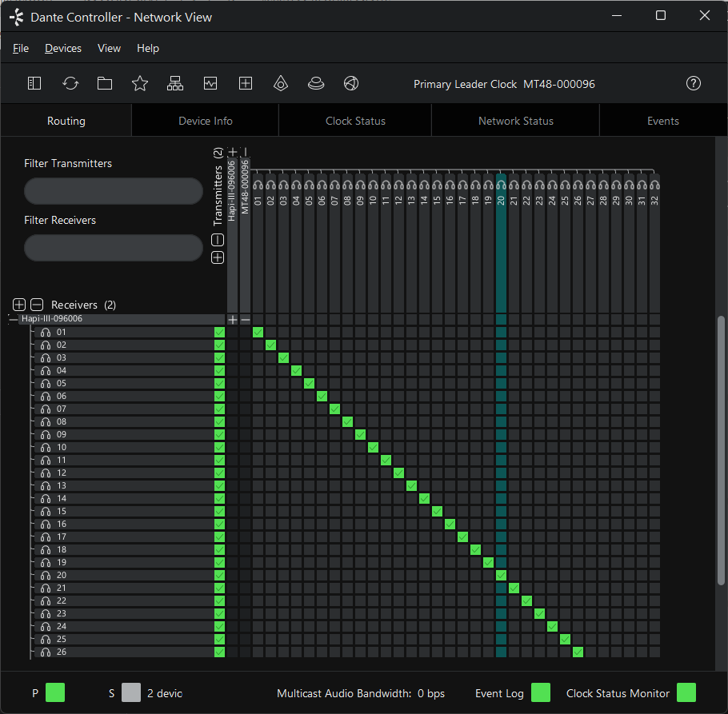
Task: Switch to the Device Info tab
Action: [206, 121]
